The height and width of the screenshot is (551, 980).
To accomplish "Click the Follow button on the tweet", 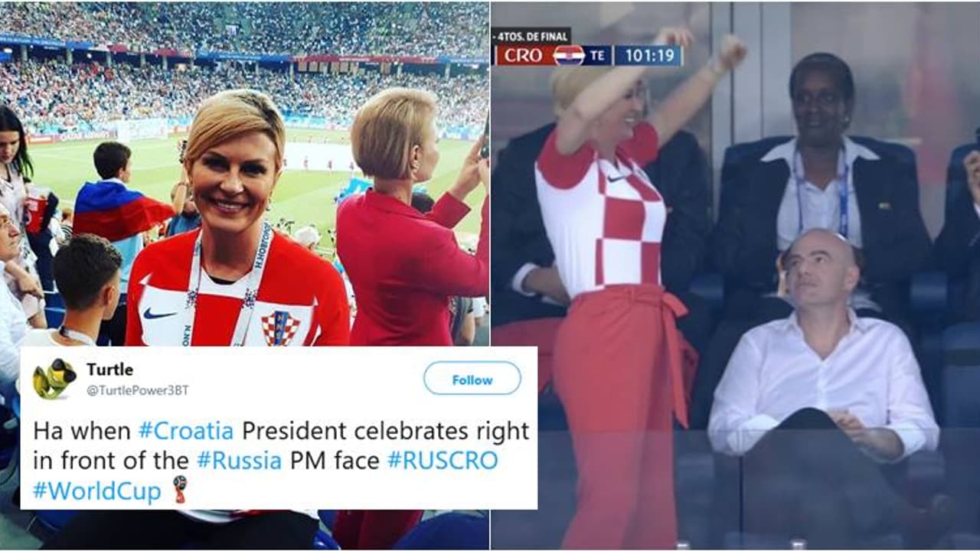I will click(x=472, y=378).
